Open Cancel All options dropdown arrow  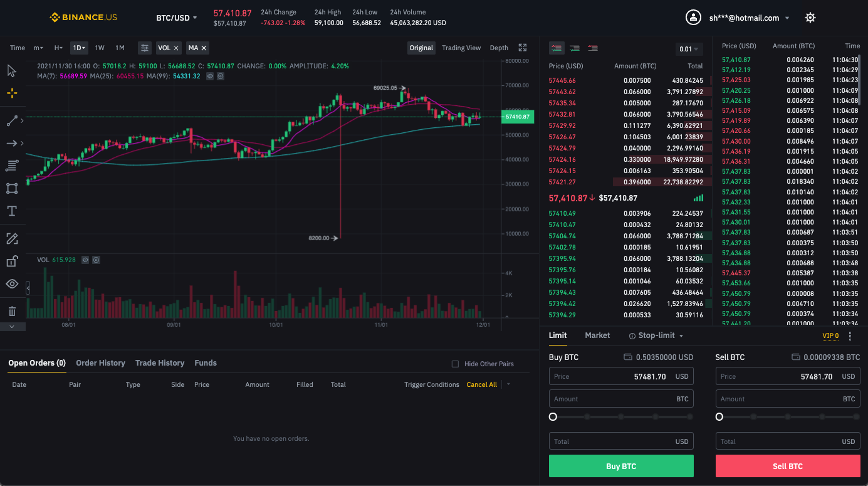508,384
